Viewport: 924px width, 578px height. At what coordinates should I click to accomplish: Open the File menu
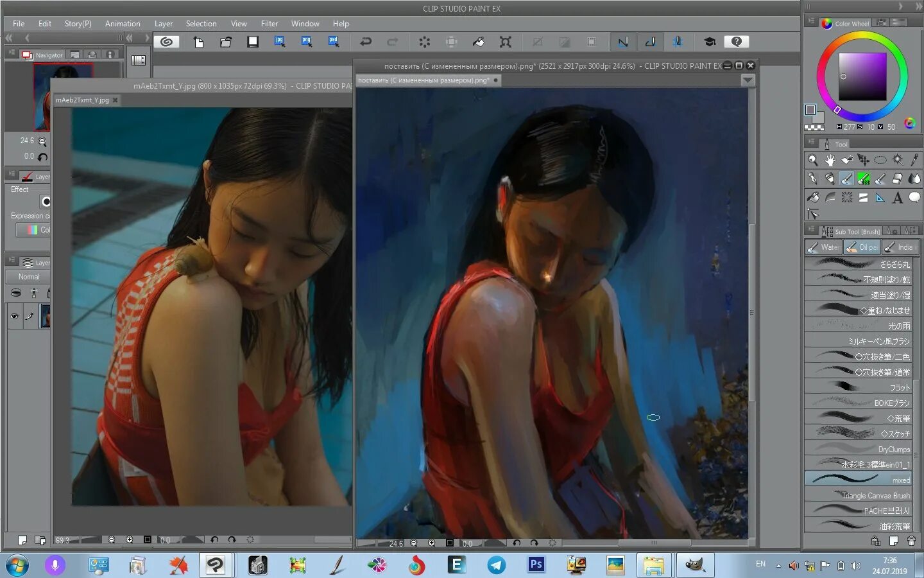click(19, 24)
